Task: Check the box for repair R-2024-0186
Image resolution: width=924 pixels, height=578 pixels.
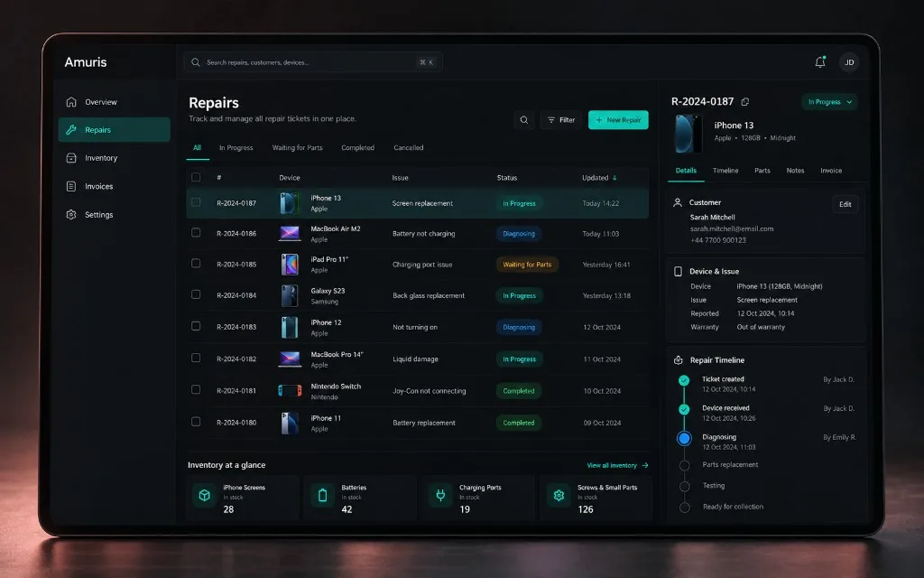Action: (x=196, y=233)
